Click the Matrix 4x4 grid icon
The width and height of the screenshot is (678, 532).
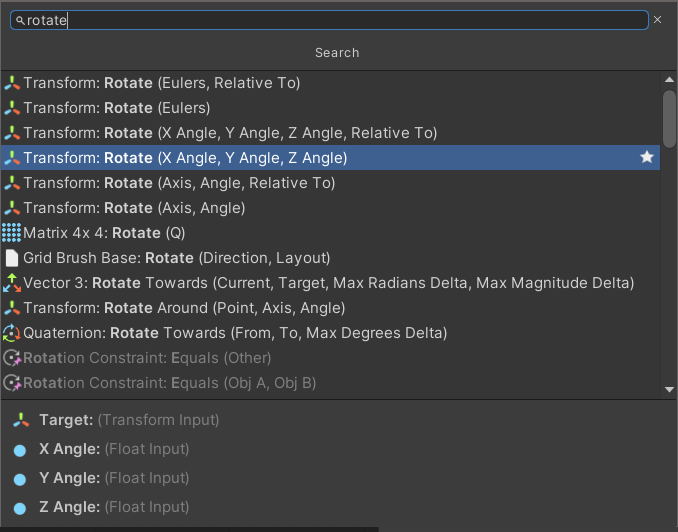pyautogui.click(x=11, y=233)
